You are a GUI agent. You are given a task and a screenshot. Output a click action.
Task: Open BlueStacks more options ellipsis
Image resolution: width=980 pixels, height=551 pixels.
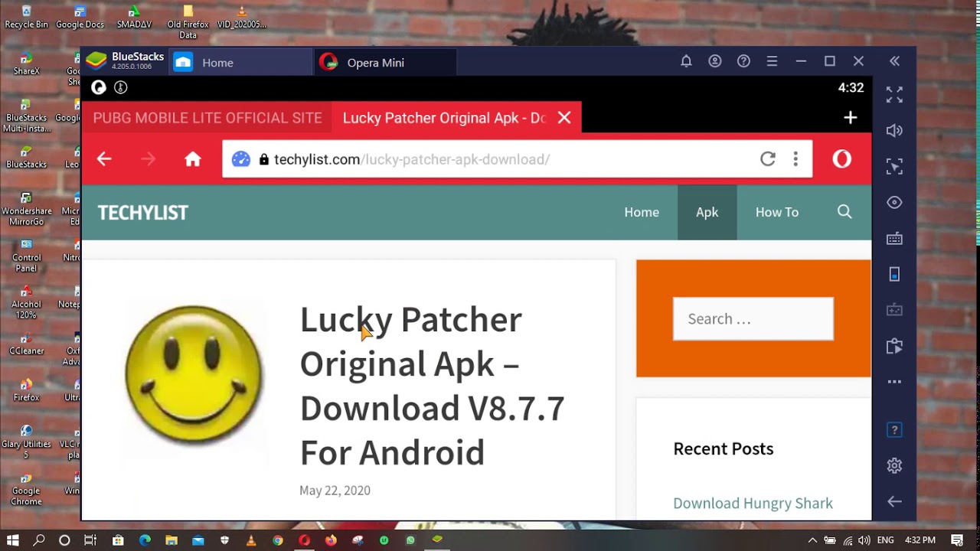(894, 382)
